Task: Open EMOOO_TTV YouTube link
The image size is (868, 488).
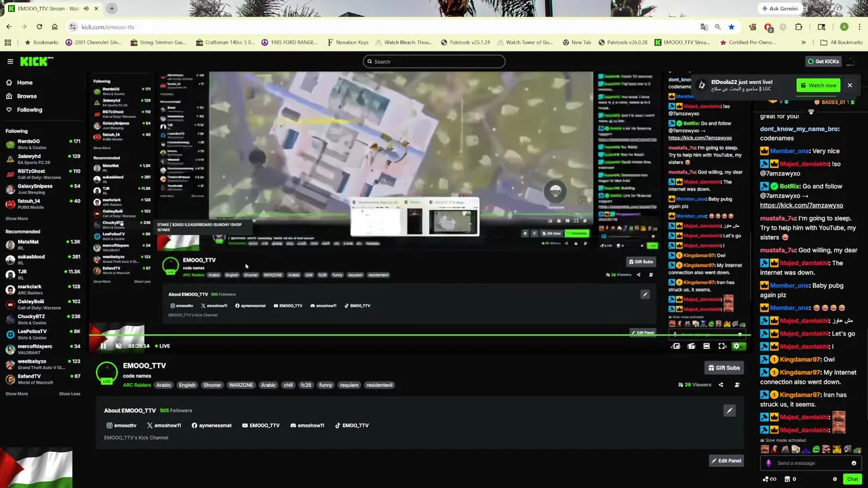Action: point(261,425)
